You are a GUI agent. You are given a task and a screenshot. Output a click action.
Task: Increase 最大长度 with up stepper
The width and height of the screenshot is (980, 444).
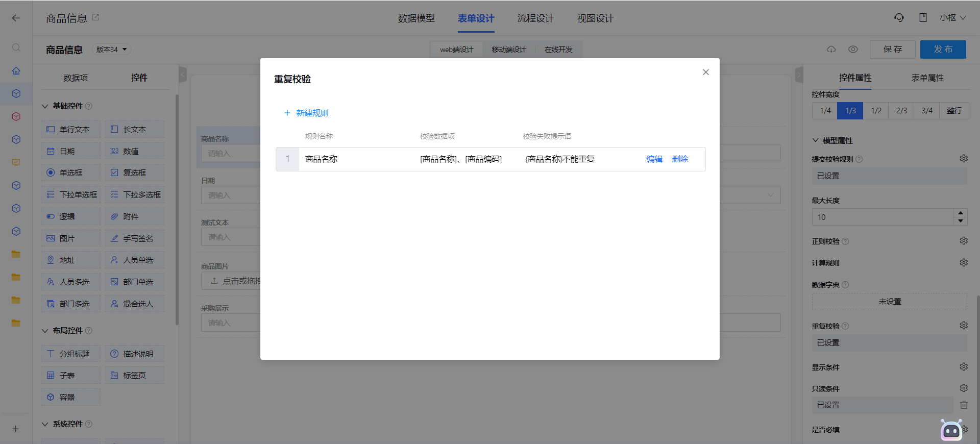click(x=961, y=213)
